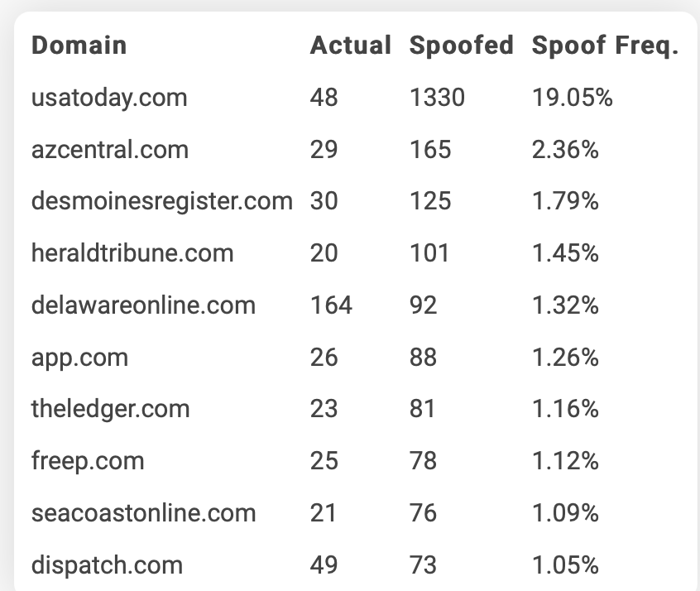The image size is (700, 591).
Task: Click the heraldtribune.com domain
Action: [132, 253]
